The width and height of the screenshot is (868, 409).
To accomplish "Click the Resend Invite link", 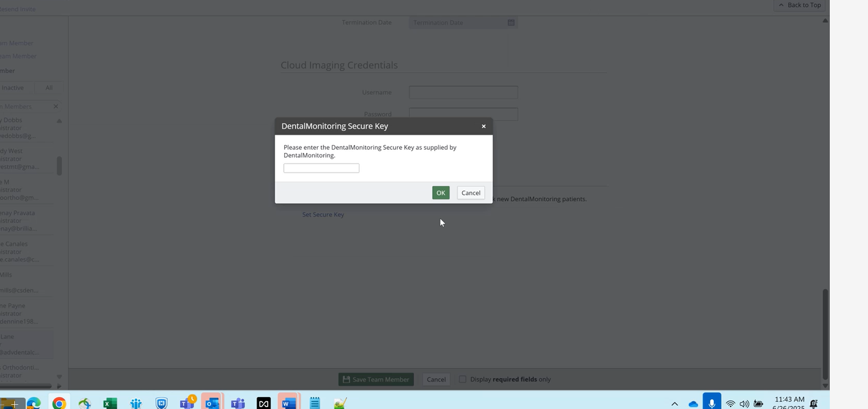I will click(x=18, y=9).
